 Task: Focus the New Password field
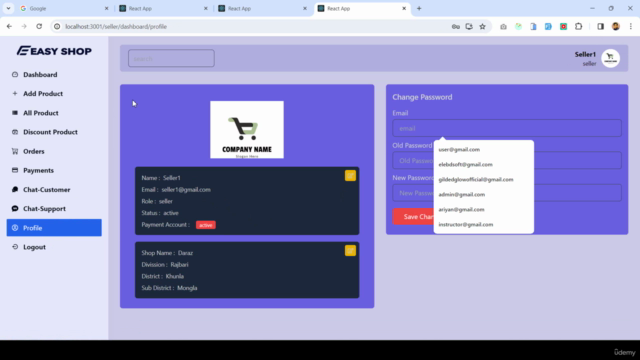(x=507, y=193)
